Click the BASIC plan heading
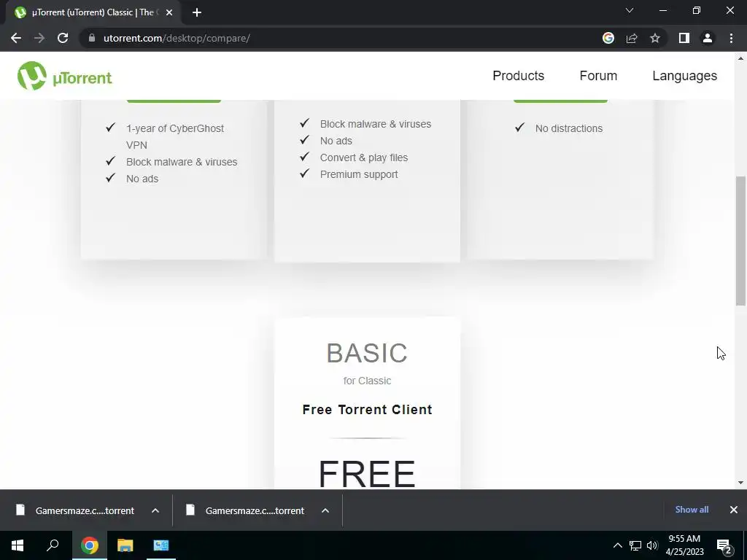Image resolution: width=747 pixels, height=560 pixels. click(x=368, y=353)
